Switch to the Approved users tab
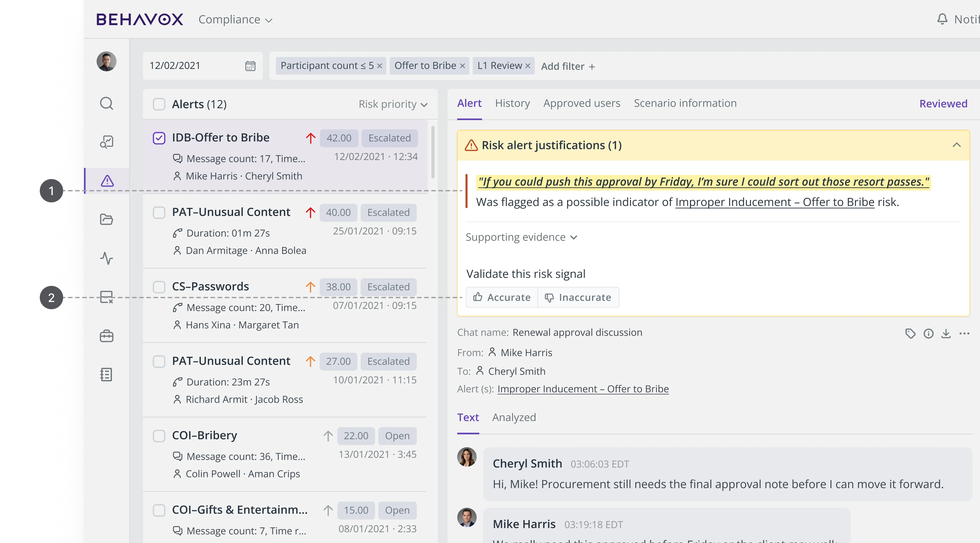Viewport: 980px width, 543px height. 582,103
